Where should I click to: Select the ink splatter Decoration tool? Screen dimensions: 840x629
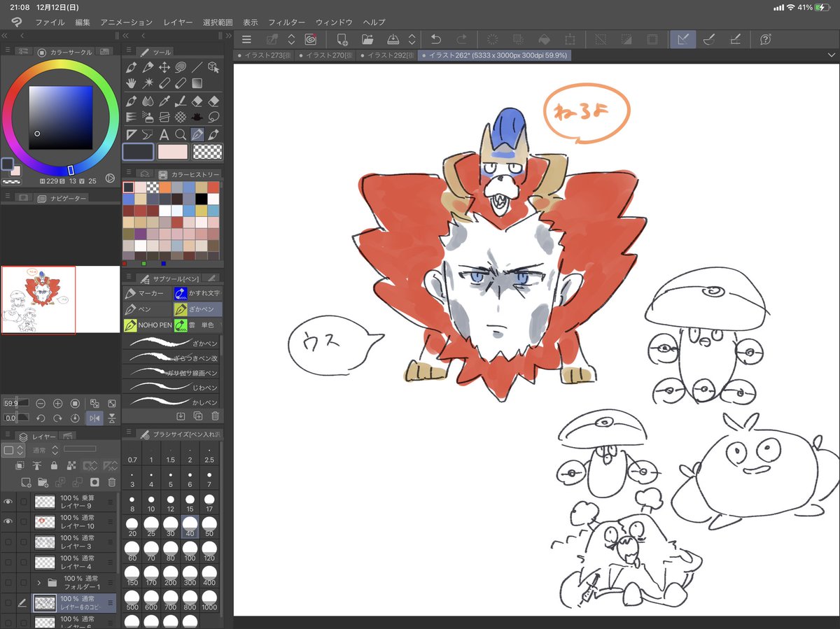tap(197, 118)
